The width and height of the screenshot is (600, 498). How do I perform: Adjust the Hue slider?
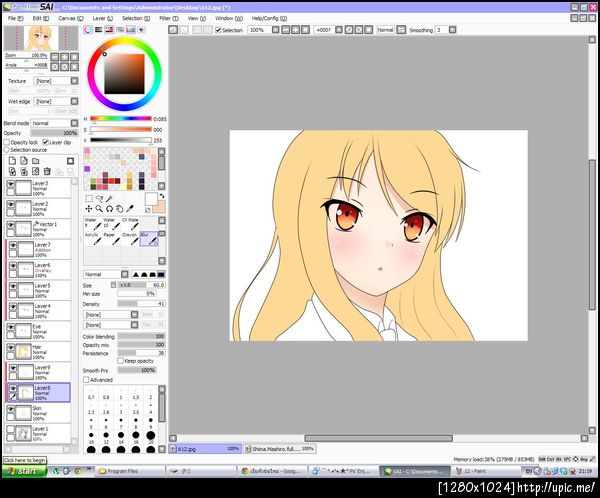pyautogui.click(x=121, y=119)
